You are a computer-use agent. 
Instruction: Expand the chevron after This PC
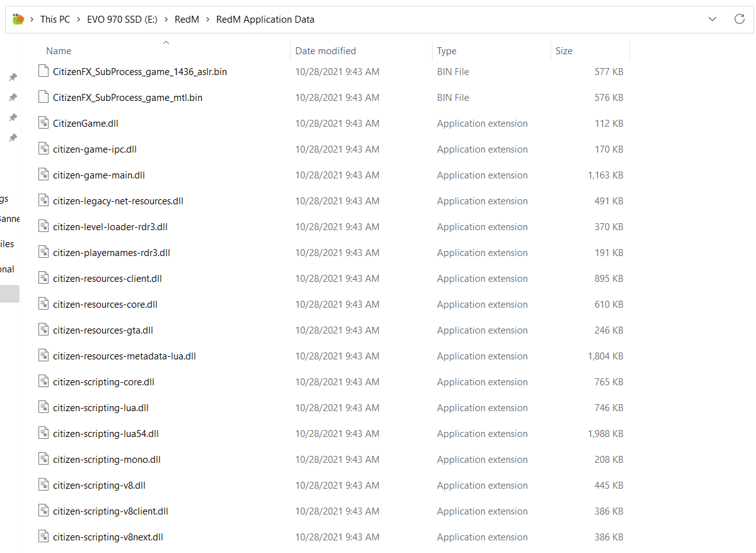tap(79, 20)
